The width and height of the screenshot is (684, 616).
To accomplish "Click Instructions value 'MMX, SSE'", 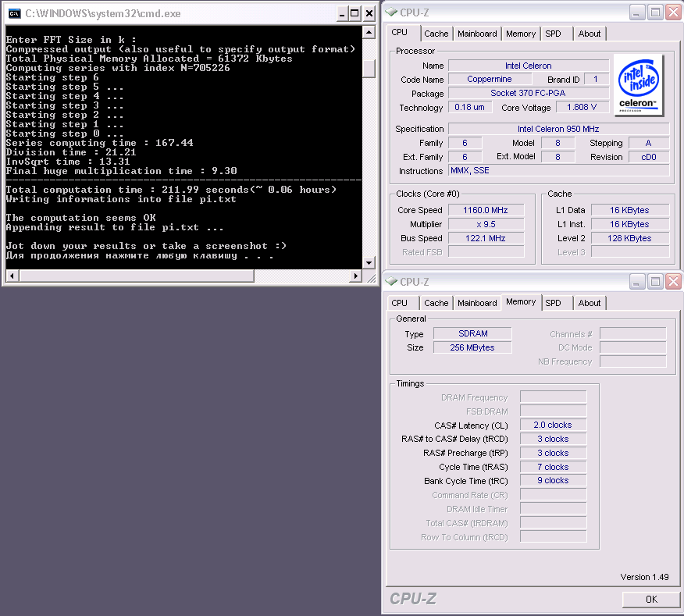I will coord(558,170).
